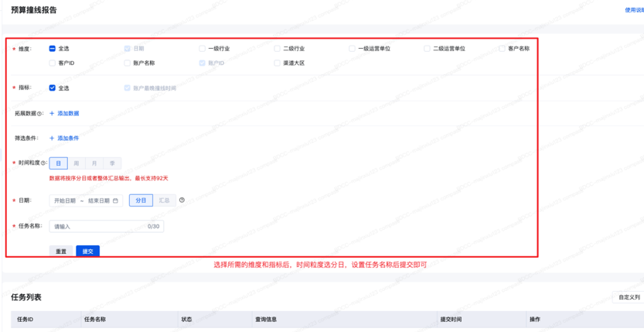The image size is (644, 332).
Task: Click the help icon beside 时间粒度
Action: [x=43, y=163]
